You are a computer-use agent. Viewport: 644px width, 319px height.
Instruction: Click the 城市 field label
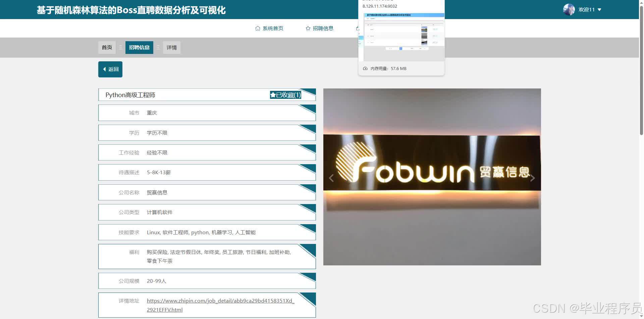pyautogui.click(x=134, y=113)
